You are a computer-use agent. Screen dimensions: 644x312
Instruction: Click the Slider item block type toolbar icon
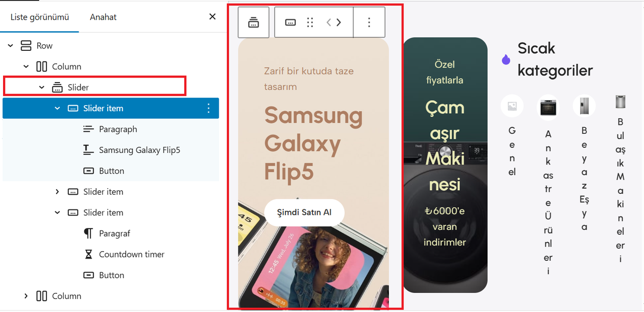pyautogui.click(x=290, y=22)
